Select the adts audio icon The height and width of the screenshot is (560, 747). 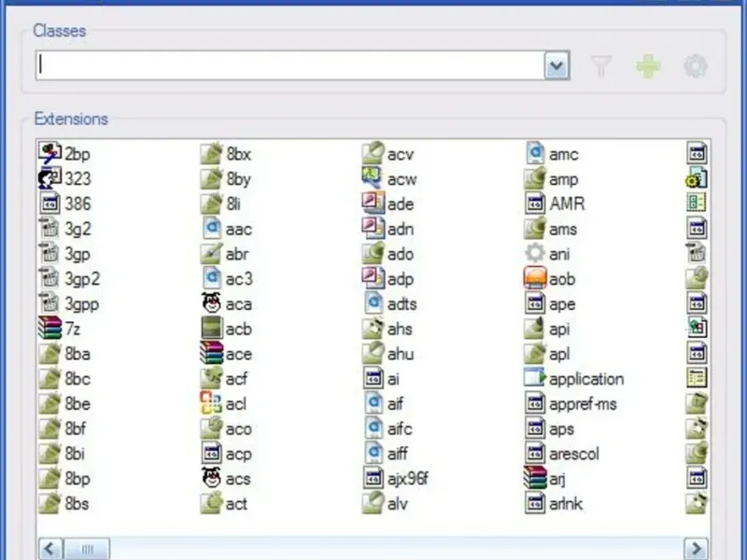(x=373, y=302)
